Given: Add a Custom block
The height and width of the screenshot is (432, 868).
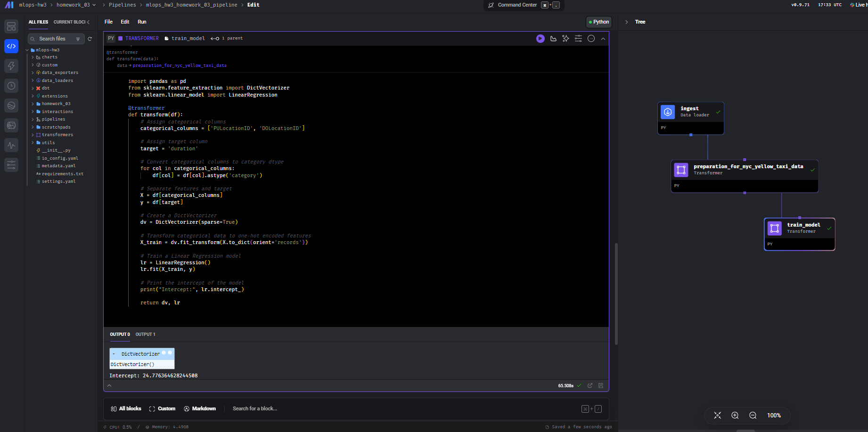Looking at the screenshot, I should tap(162, 409).
